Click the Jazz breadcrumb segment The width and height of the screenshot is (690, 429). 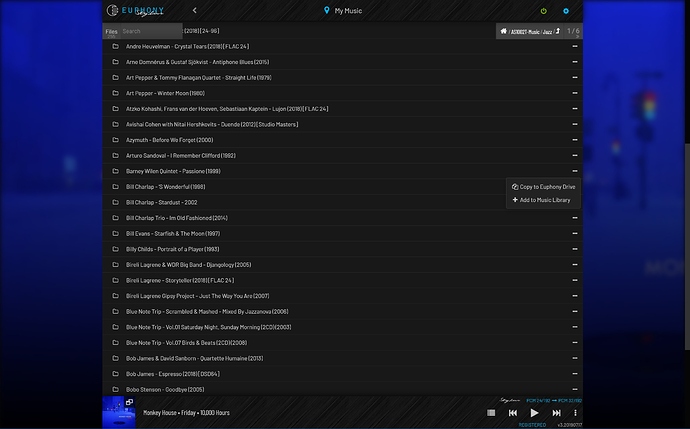click(x=547, y=32)
